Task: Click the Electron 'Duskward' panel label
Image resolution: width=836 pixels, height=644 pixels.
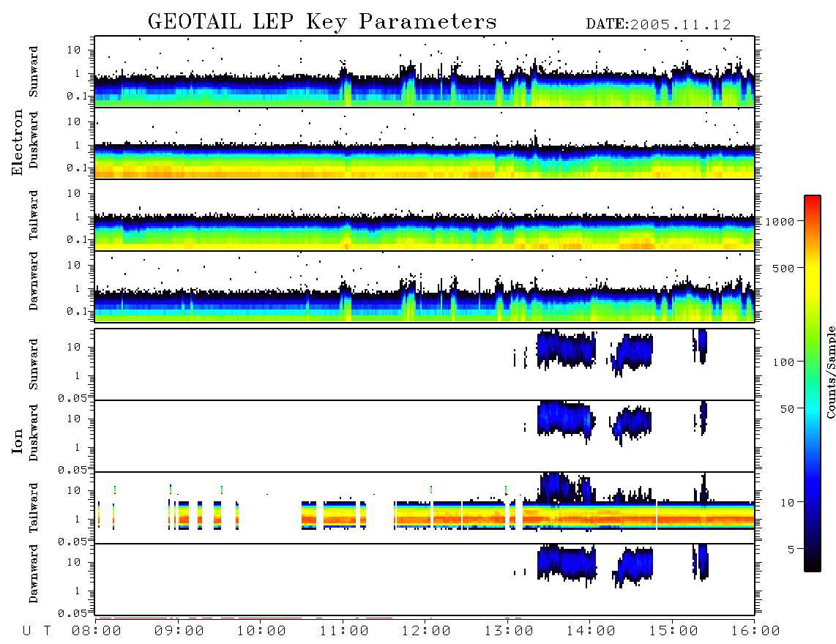Action: click(x=34, y=140)
